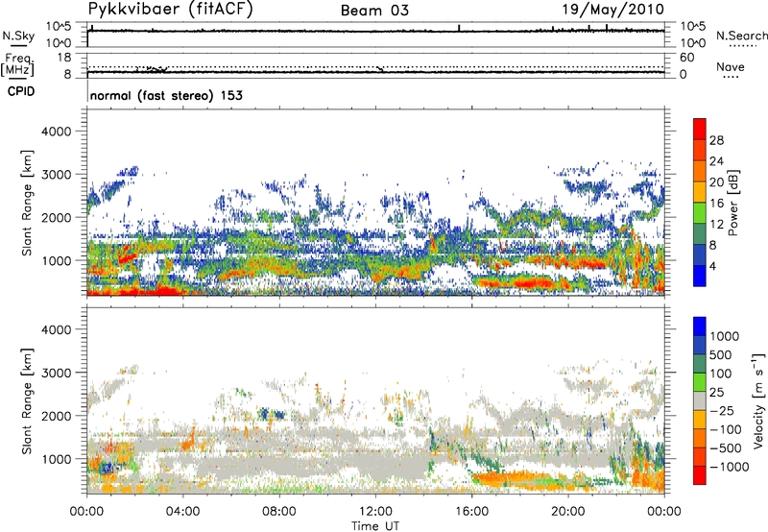Click the '4' power colorbar tick

pyautogui.click(x=712, y=267)
